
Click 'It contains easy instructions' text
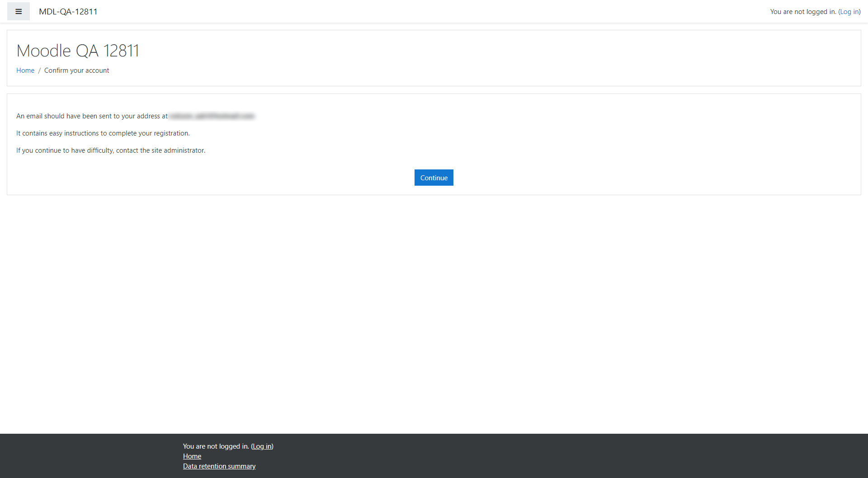(x=103, y=133)
